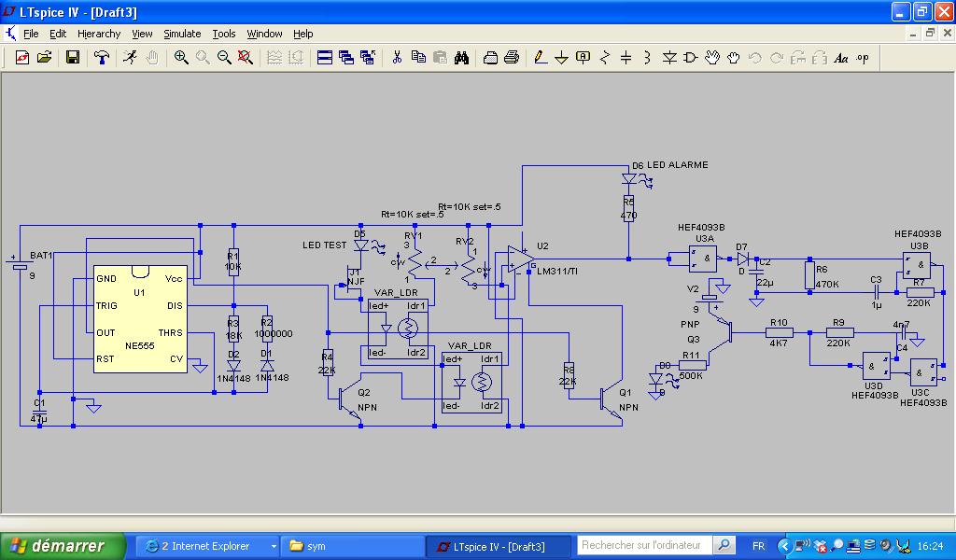Expand hidden tray icons arrow
956x560 pixels.
click(784, 546)
